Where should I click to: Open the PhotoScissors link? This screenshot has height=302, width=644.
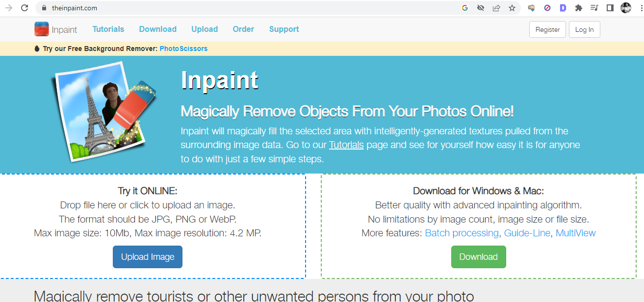coord(183,49)
